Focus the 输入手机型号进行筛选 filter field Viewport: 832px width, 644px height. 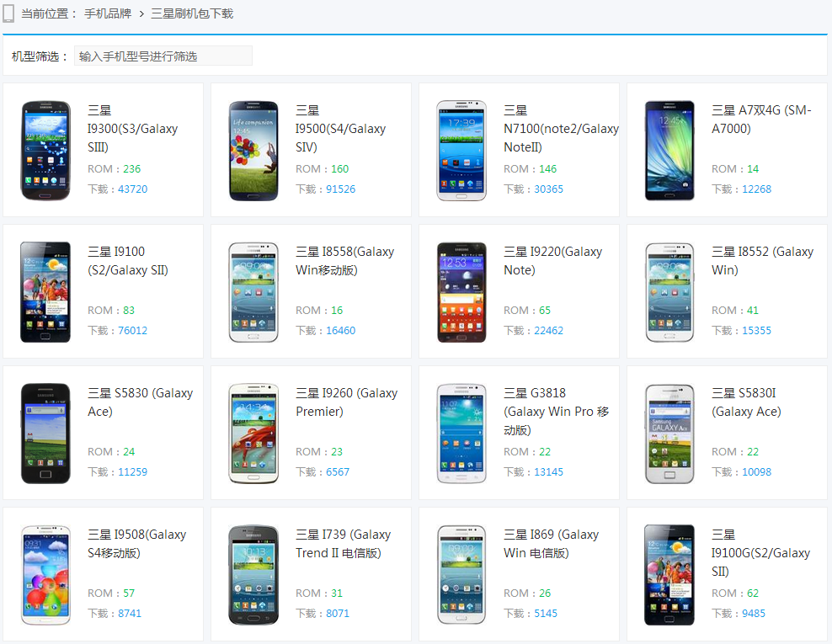[x=163, y=56]
